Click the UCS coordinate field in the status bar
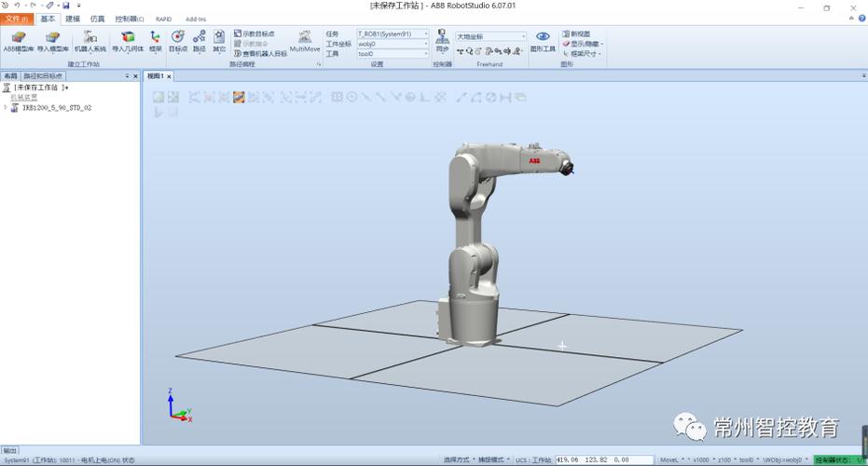This screenshot has height=466, width=868. (604, 459)
